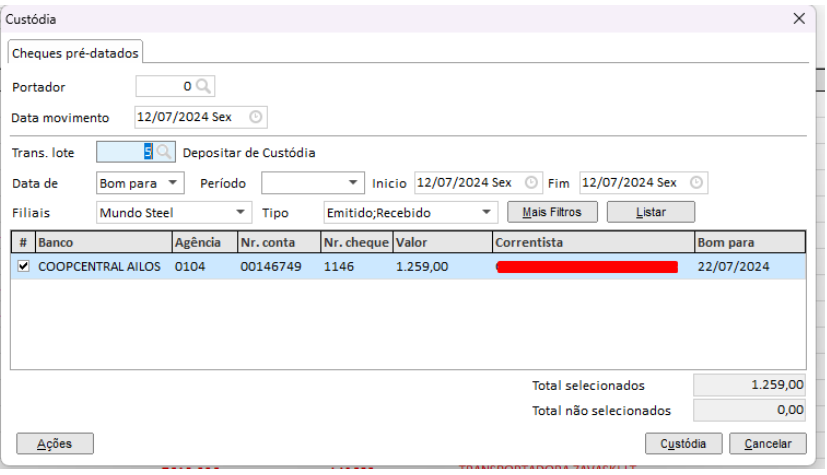Screen dimensions: 827x475
Task: Close the Custódia dialog window
Action: coord(799,19)
